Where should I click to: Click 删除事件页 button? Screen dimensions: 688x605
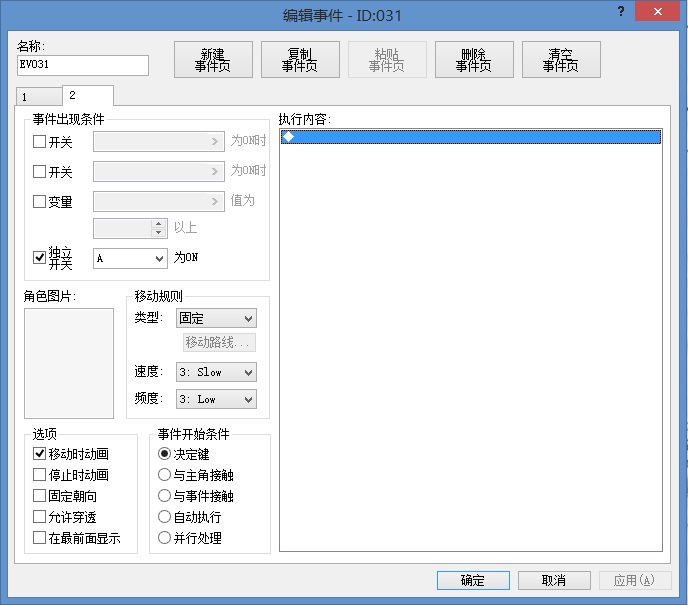coord(474,60)
